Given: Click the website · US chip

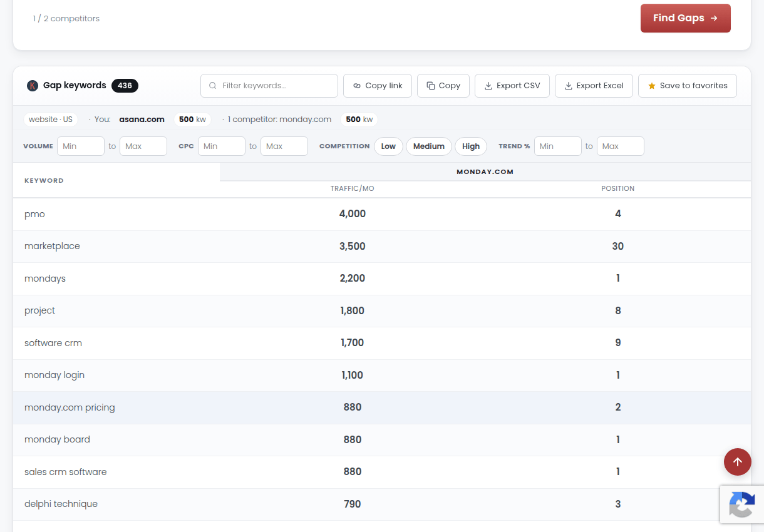Looking at the screenshot, I should click(51, 120).
